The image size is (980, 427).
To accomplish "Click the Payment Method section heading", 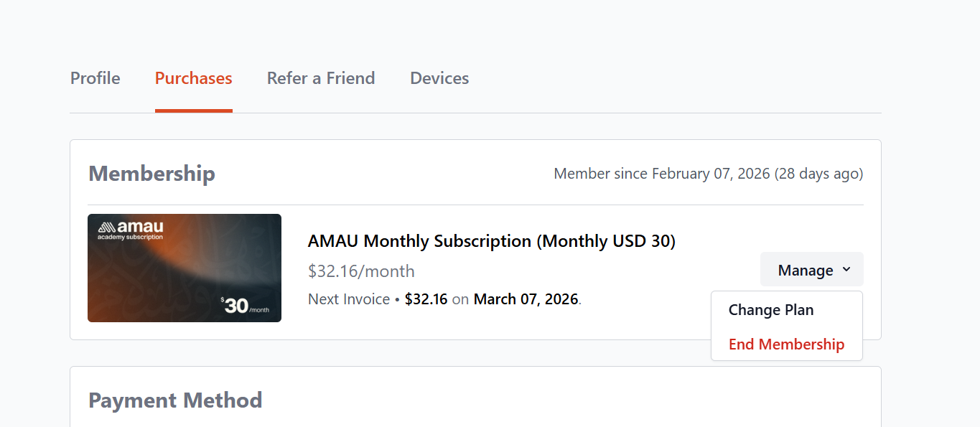I will (x=175, y=400).
